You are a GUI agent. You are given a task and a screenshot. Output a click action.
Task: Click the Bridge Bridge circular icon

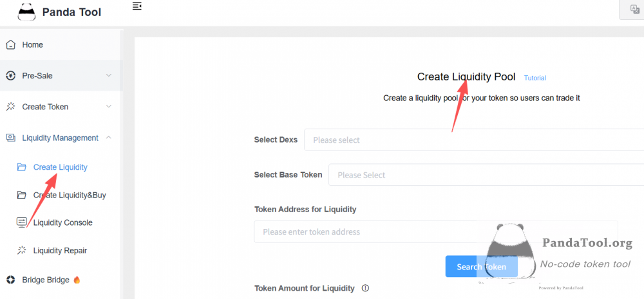11,280
